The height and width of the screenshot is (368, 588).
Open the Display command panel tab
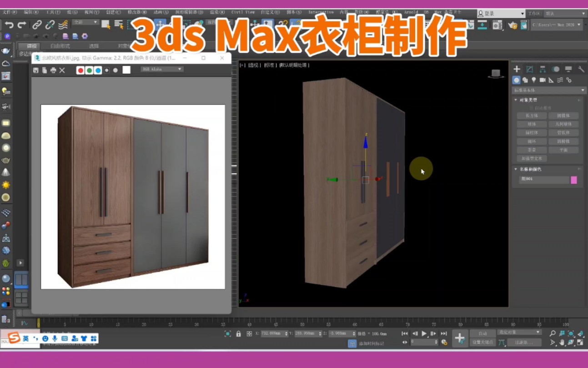click(568, 69)
